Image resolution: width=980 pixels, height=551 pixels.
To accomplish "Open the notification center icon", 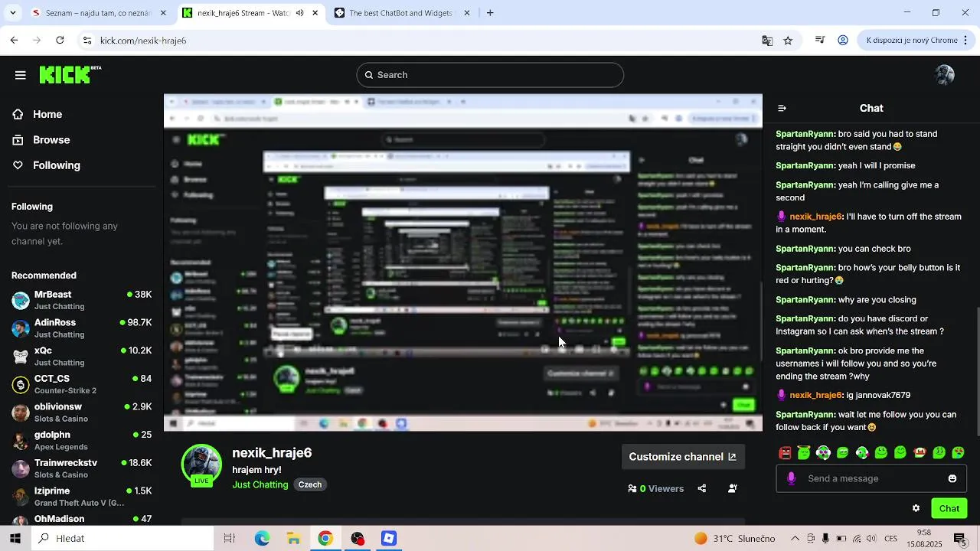I will point(959,539).
